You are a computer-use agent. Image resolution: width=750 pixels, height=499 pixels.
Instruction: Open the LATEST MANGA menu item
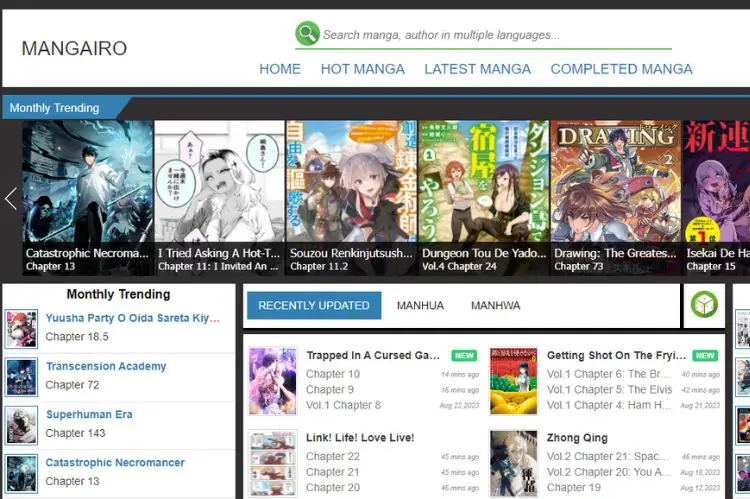point(477,69)
